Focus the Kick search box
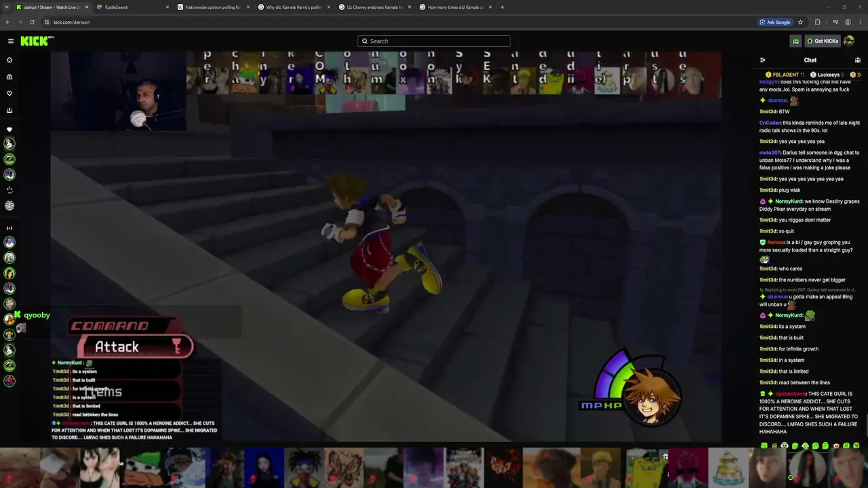The image size is (868, 488). (434, 41)
